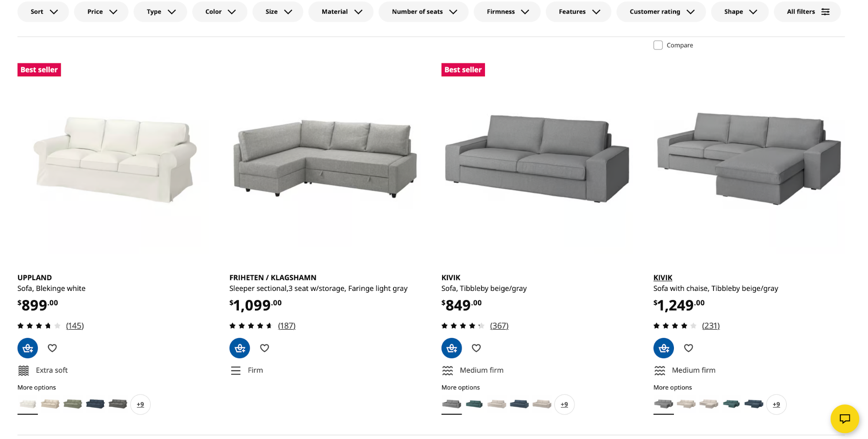Add KIVIK $849 sofa to cart
This screenshot has width=868, height=439.
tap(451, 348)
